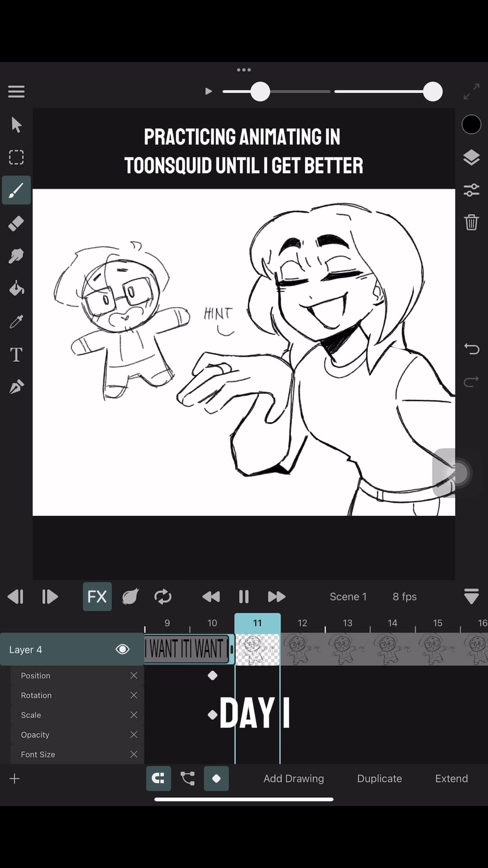The height and width of the screenshot is (868, 488).
Task: Step to the next frame
Action: click(50, 597)
